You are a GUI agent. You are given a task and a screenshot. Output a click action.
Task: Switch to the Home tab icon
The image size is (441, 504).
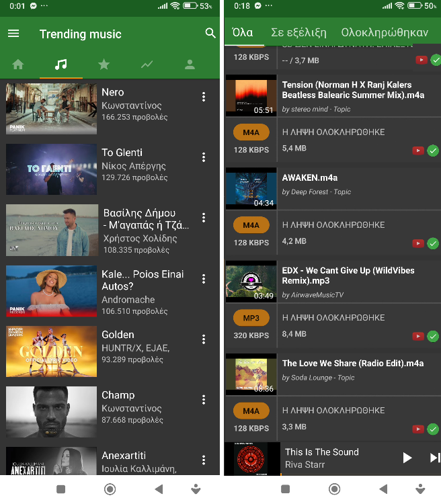pos(18,65)
